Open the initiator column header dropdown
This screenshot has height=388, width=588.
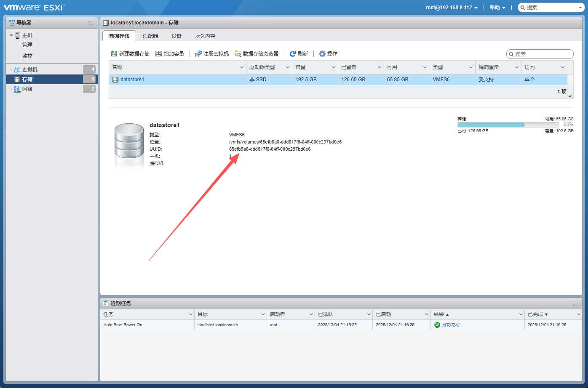pos(311,314)
